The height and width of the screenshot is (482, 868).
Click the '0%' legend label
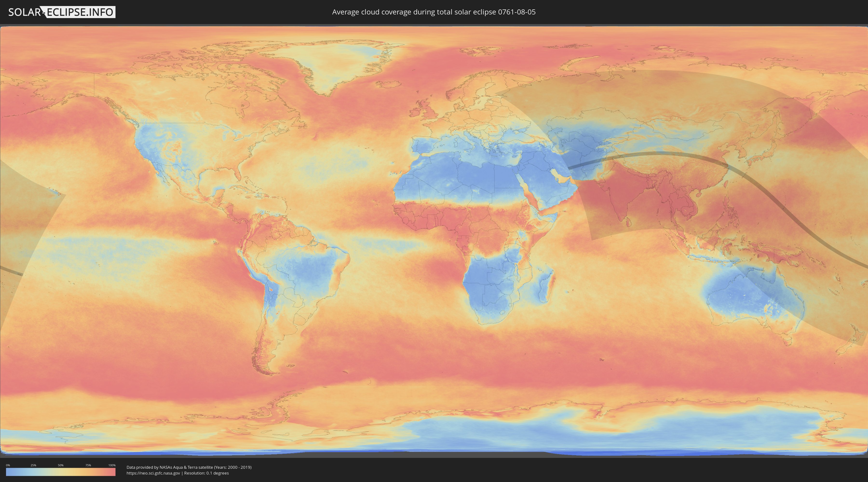point(8,465)
